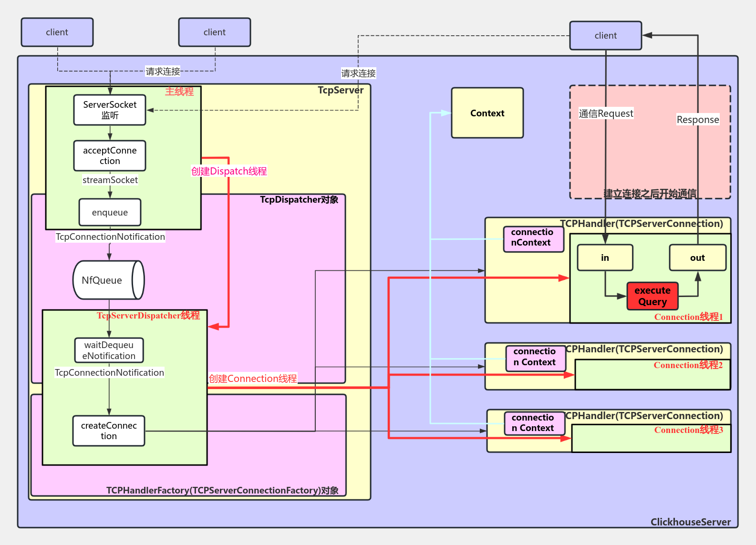
Task: Select the TcpDispatcher对象 title text
Action: click(x=299, y=199)
